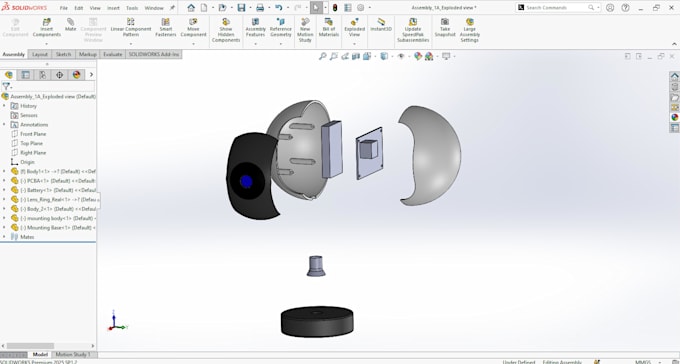Open the DimXpertManager tab

coord(59,75)
